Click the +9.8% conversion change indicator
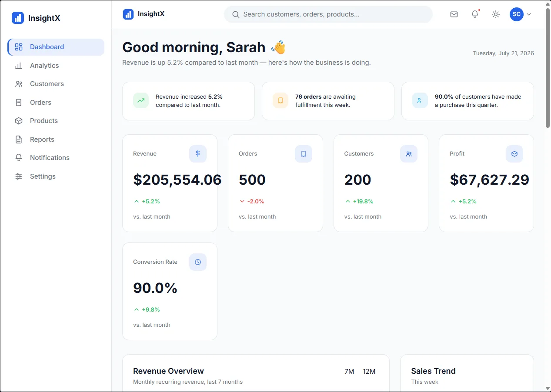The image size is (551, 392). [147, 310]
